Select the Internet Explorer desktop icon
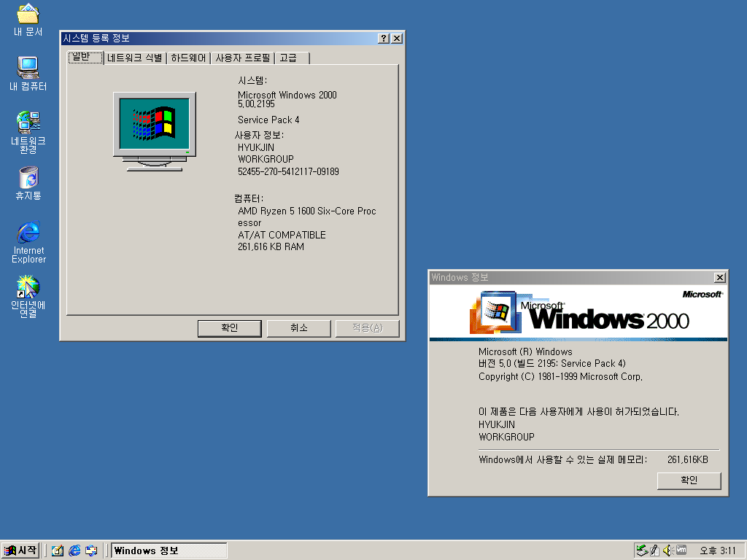 (x=28, y=242)
